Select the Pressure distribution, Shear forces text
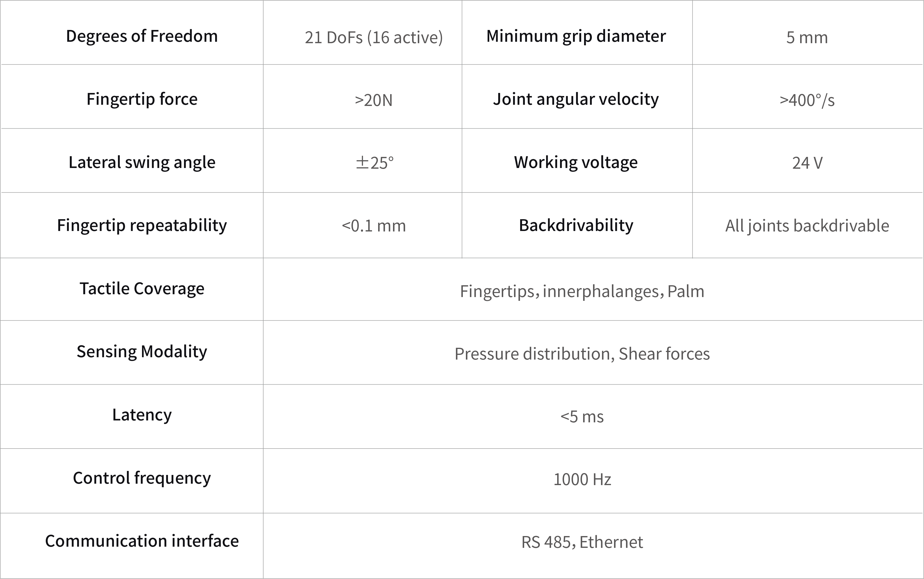924x579 pixels. click(582, 354)
